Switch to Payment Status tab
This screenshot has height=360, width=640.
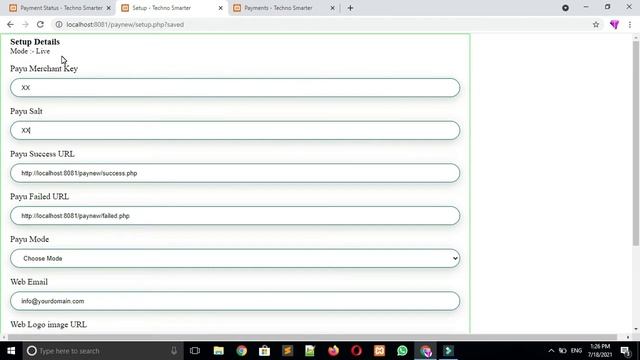tap(60, 8)
